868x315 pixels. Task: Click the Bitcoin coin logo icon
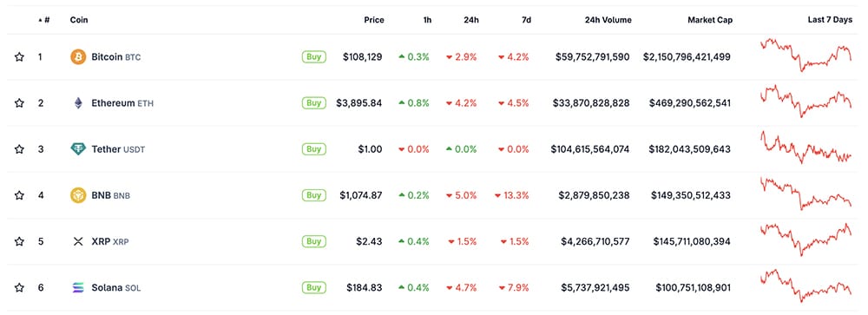[78, 57]
